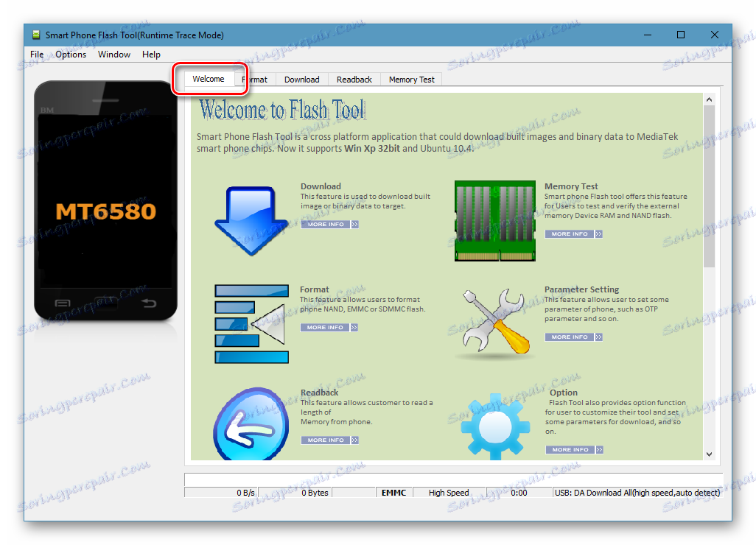Click the arrow icon beside Option MORE INFO
Image resolution: width=756 pixels, height=545 pixels.
pos(599,449)
